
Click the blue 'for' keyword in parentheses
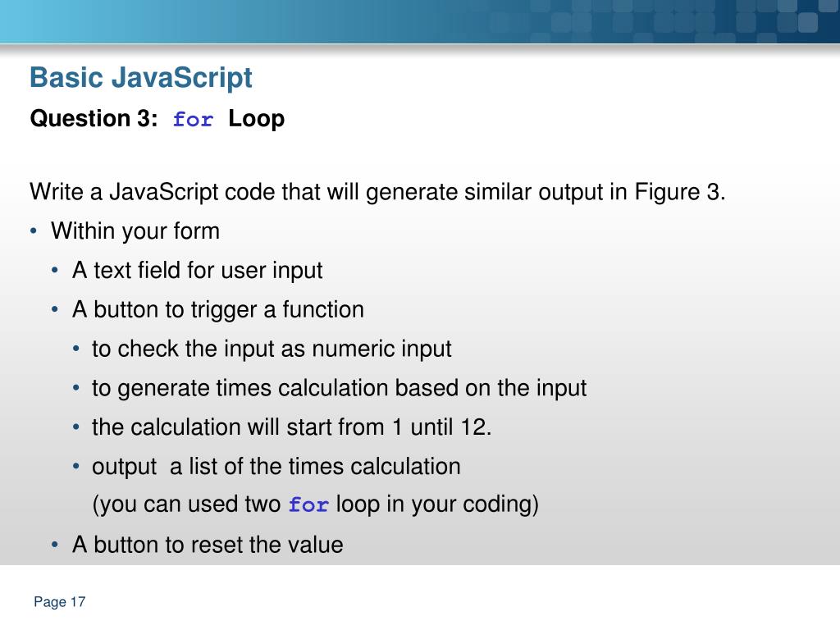click(308, 504)
